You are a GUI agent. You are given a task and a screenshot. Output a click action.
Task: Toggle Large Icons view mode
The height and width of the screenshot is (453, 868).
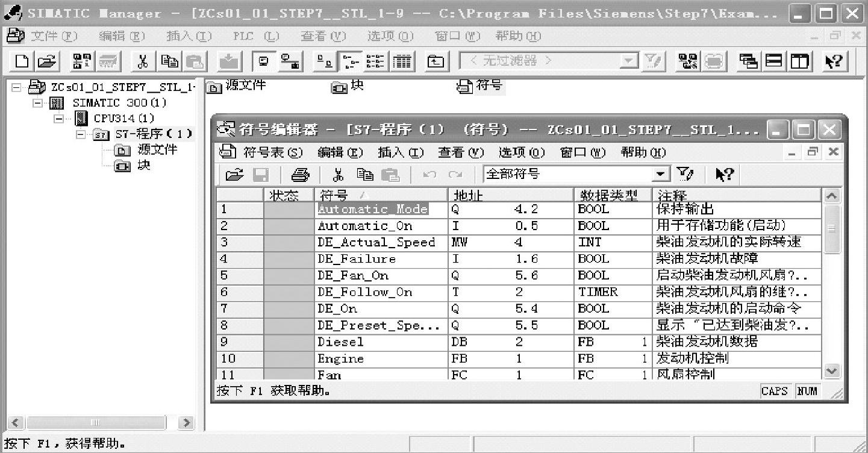324,61
